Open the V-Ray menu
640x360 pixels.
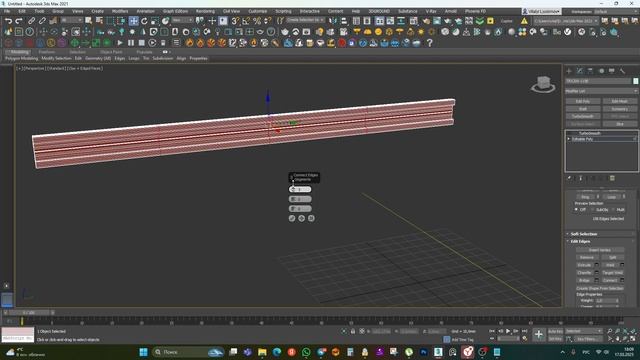tap(431, 11)
